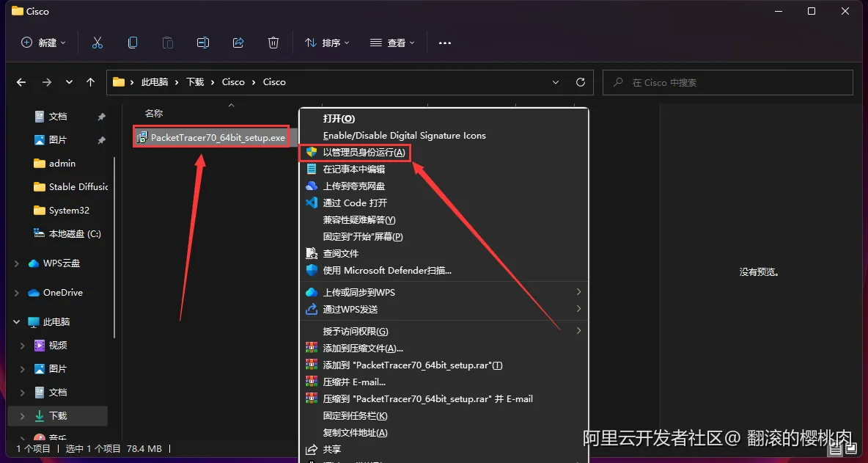Click the 名称 column header
The image size is (868, 463).
154,113
